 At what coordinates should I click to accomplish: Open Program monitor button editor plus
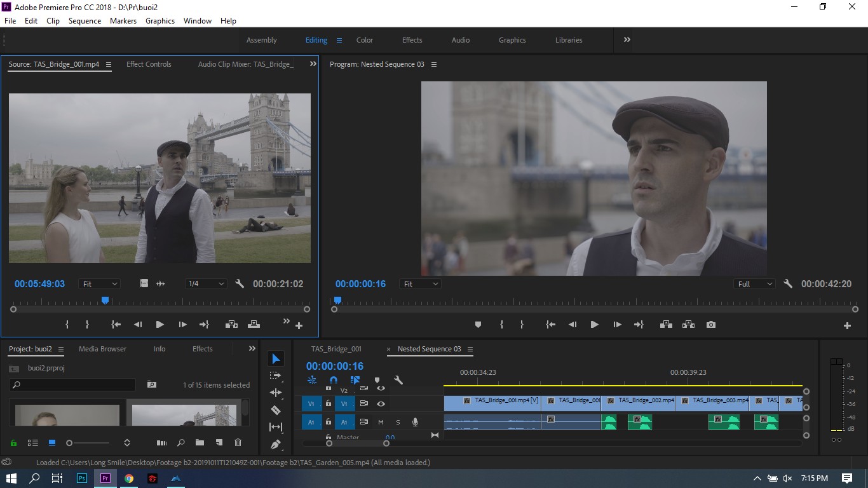(x=847, y=325)
